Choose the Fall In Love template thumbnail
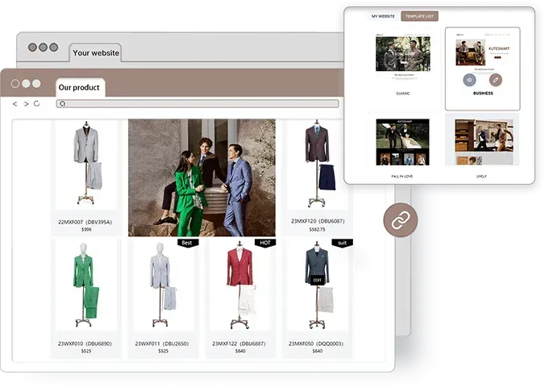 pyautogui.click(x=402, y=142)
